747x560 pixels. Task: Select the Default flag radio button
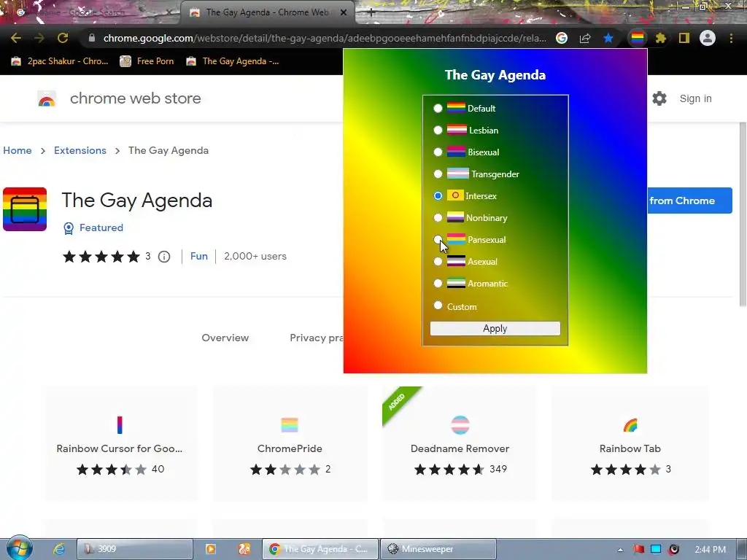pos(438,108)
